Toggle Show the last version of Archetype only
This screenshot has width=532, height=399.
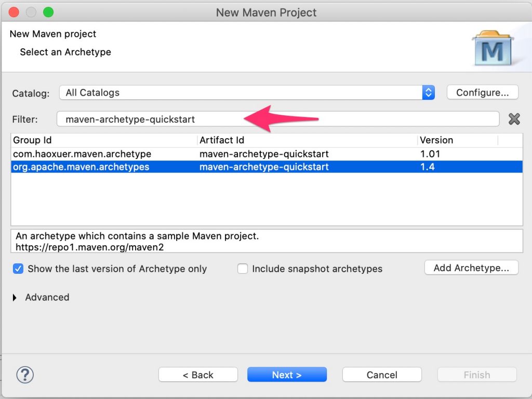point(18,269)
